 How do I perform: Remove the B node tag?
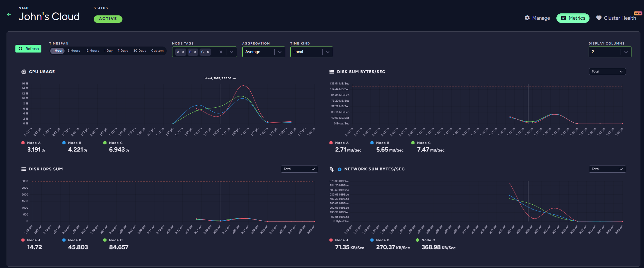tap(195, 52)
